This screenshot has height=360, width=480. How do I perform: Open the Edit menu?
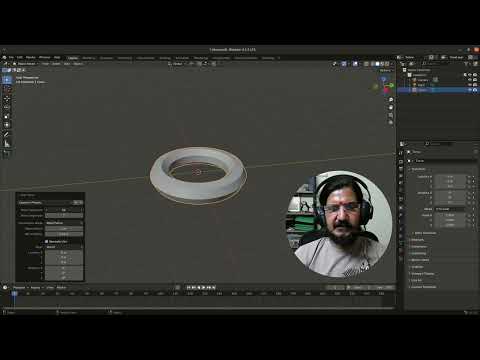click(20, 57)
